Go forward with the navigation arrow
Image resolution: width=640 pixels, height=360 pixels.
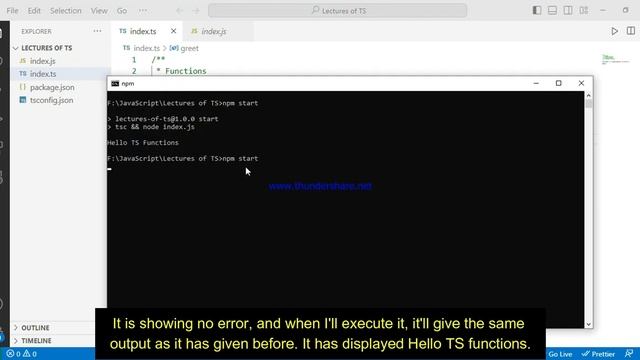pyautogui.click(x=196, y=11)
